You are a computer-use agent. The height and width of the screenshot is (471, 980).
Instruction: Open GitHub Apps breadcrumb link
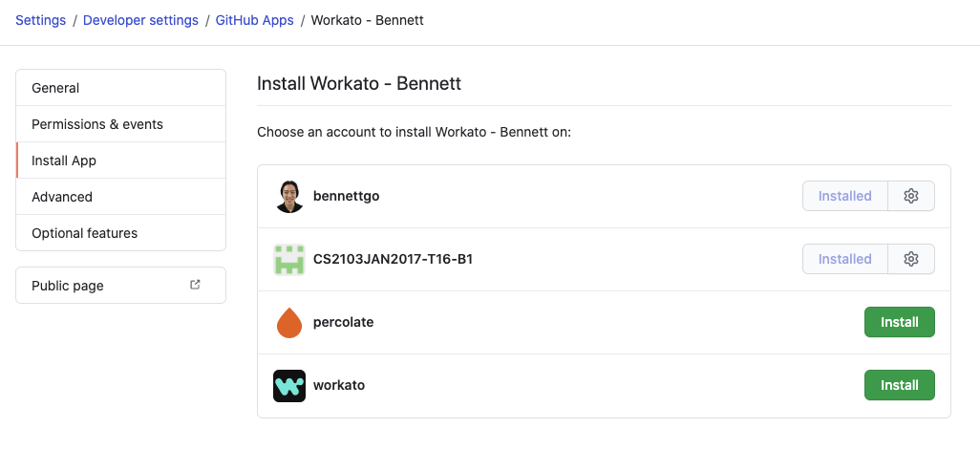[253, 20]
